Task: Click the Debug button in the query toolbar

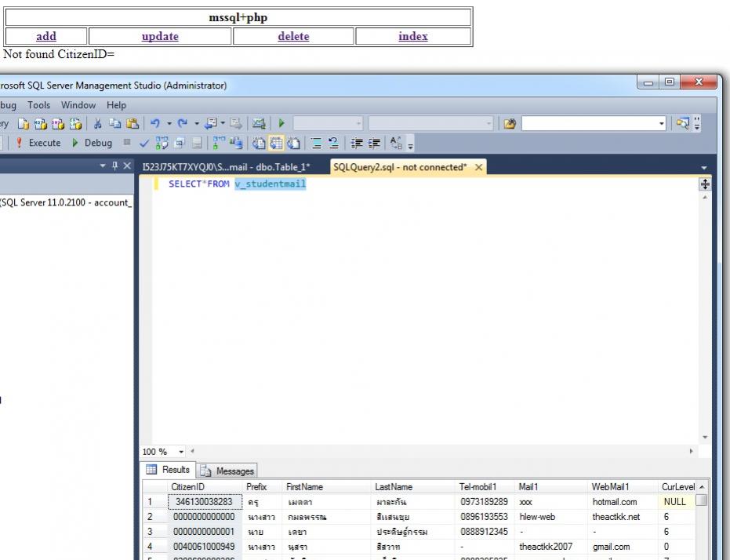Action: tap(93, 143)
